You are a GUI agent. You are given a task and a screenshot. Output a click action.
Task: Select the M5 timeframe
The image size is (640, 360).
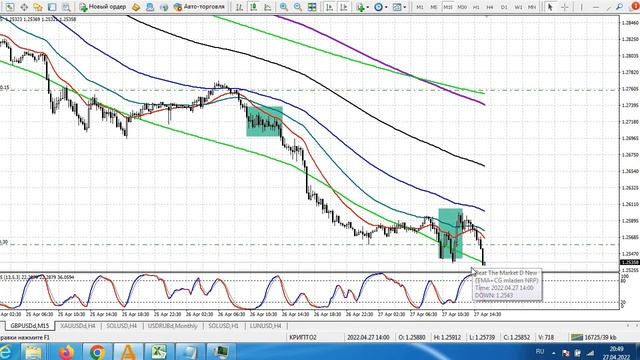(x=433, y=7)
